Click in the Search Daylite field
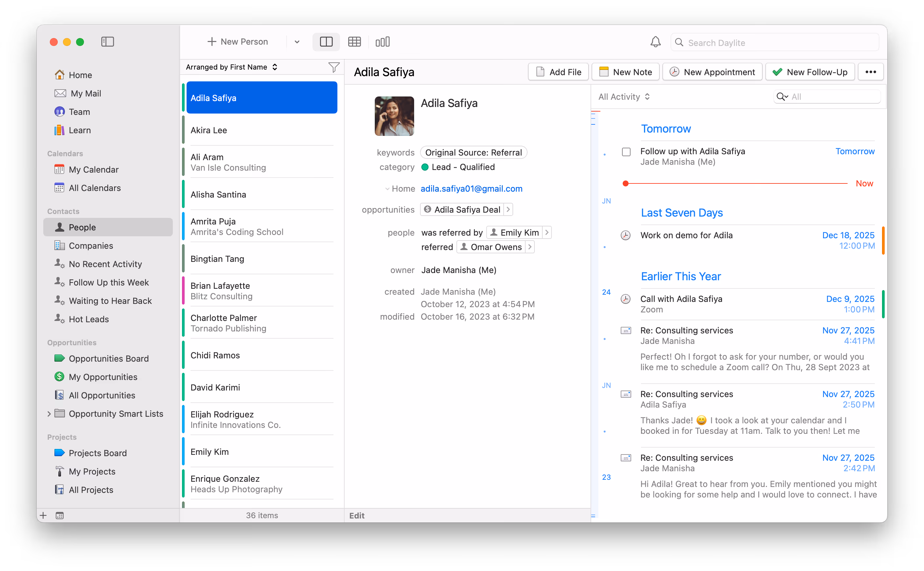This screenshot has width=924, height=571. click(775, 43)
